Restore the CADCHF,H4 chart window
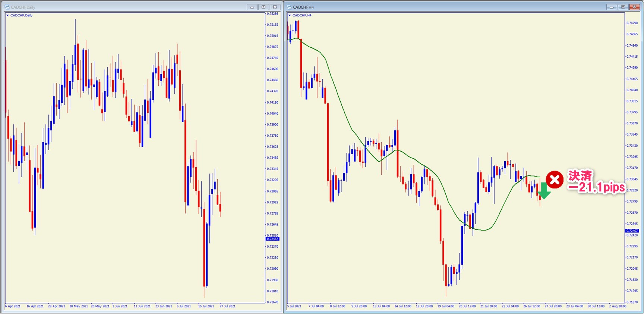The height and width of the screenshot is (314, 644). 623,7
